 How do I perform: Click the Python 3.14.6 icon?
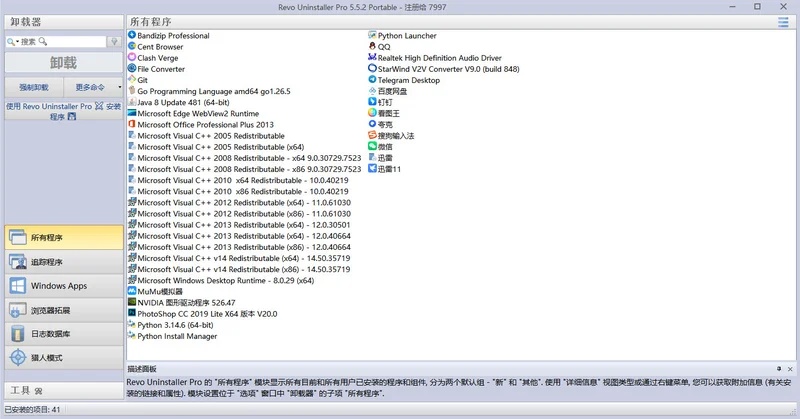tap(132, 325)
